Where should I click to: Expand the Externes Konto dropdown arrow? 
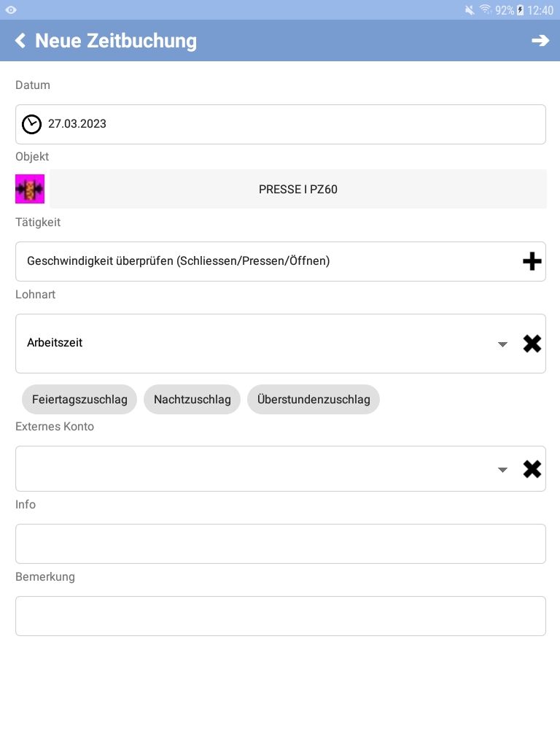point(502,471)
